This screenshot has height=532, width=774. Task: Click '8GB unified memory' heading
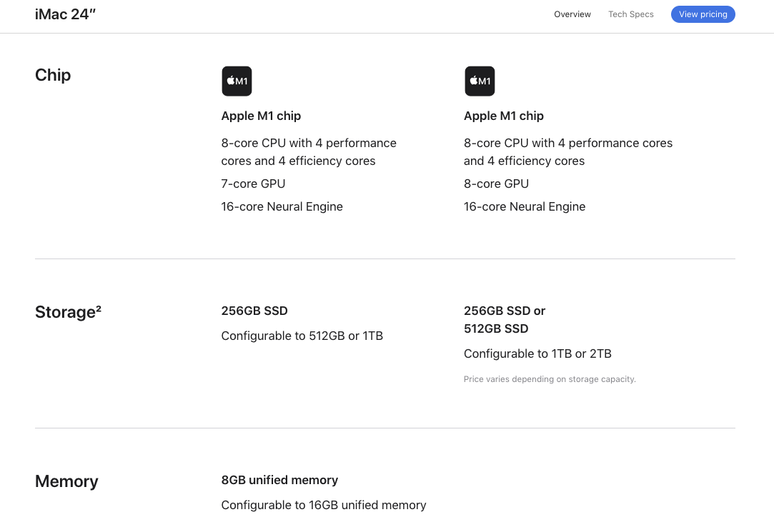[x=279, y=481]
